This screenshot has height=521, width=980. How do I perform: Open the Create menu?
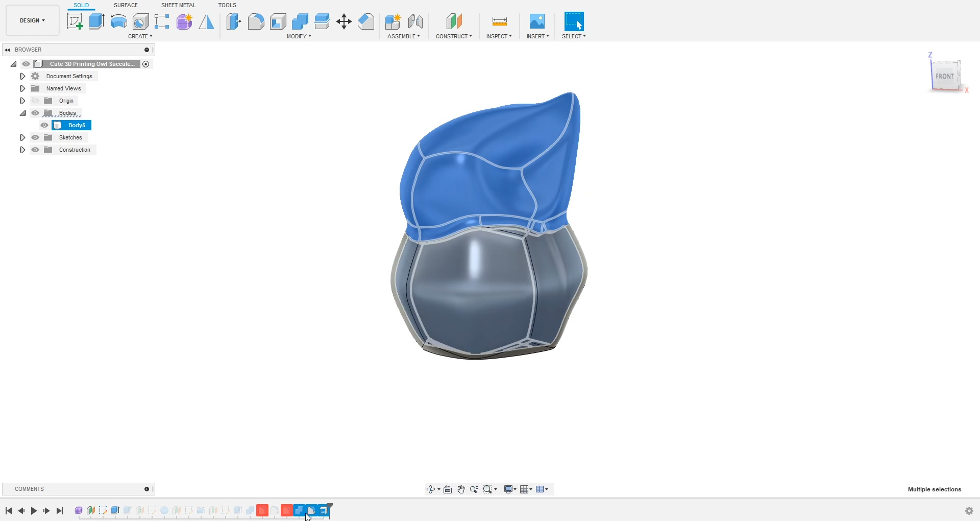point(140,36)
